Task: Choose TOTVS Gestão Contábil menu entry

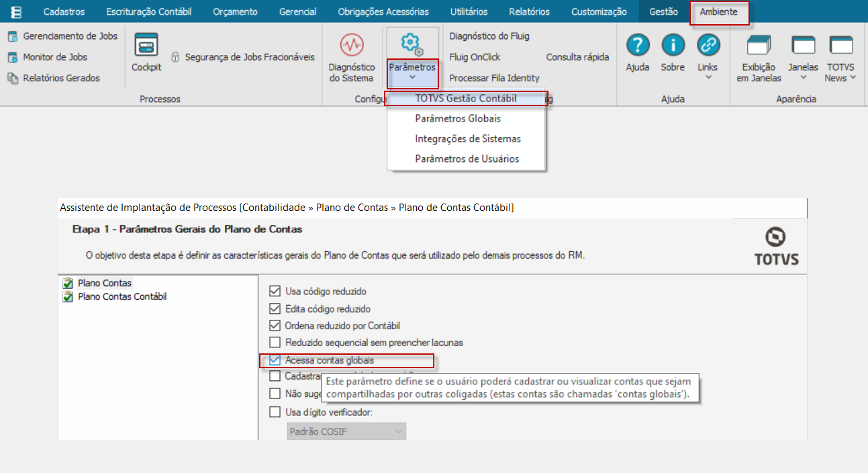Action: coord(466,98)
